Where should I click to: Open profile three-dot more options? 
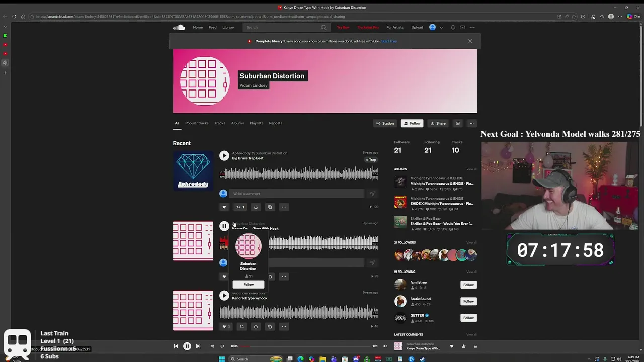[x=472, y=123]
